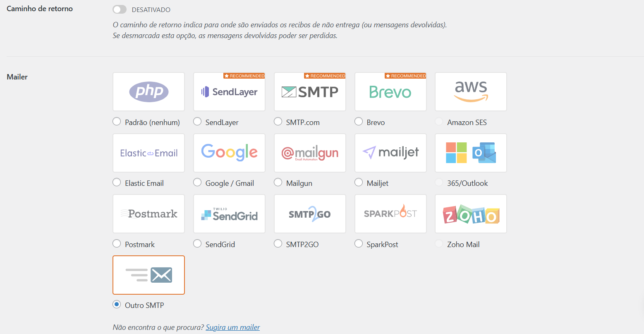The width and height of the screenshot is (644, 334).
Task: Select the Mailjet radio button
Action: point(359,183)
